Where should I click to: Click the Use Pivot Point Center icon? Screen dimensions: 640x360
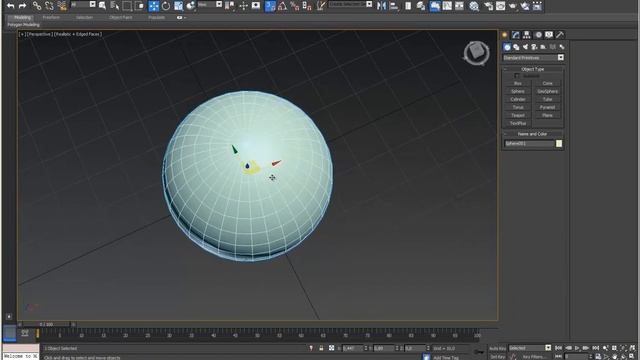tap(230, 6)
